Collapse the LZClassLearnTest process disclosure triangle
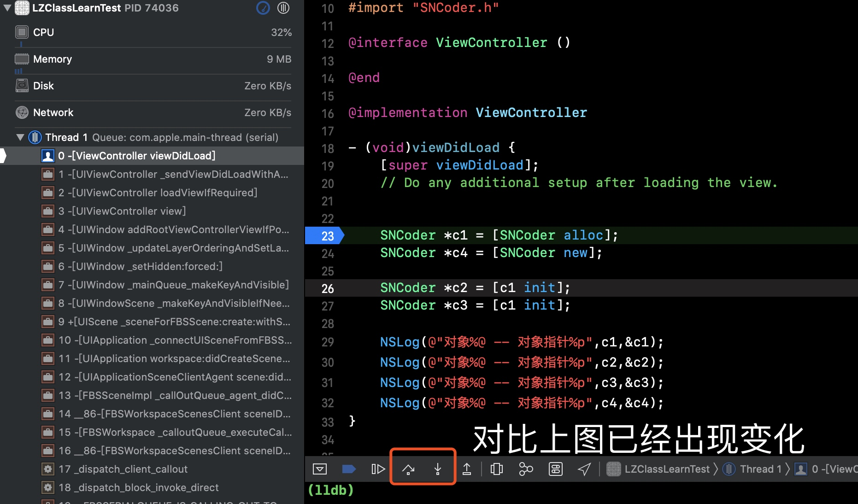Viewport: 858px width, 504px height. coord(7,7)
